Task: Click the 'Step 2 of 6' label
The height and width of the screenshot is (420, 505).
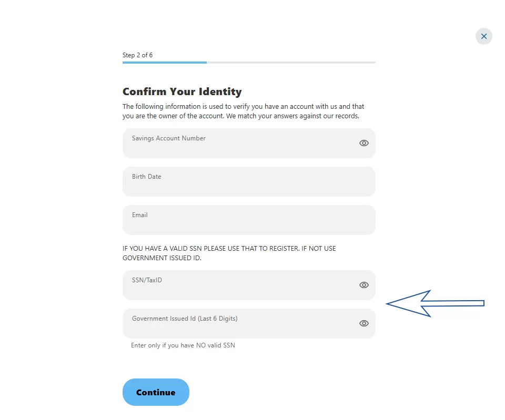Action: point(137,55)
